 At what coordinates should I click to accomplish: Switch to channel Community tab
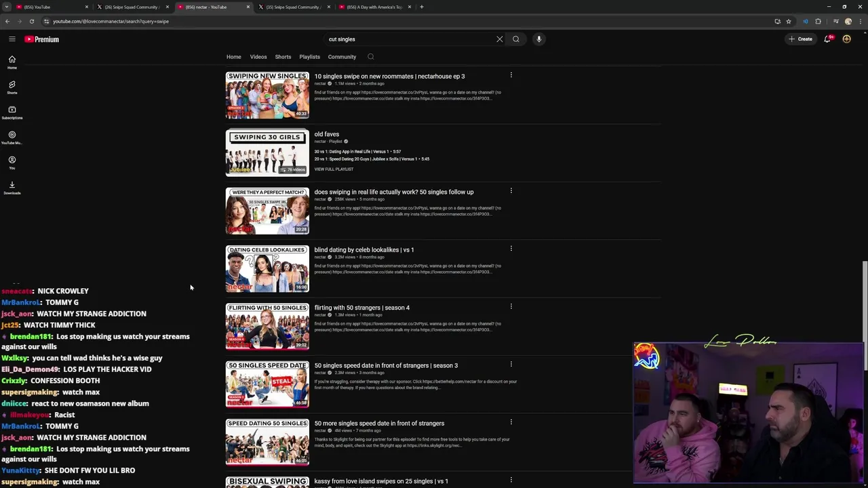[342, 57]
